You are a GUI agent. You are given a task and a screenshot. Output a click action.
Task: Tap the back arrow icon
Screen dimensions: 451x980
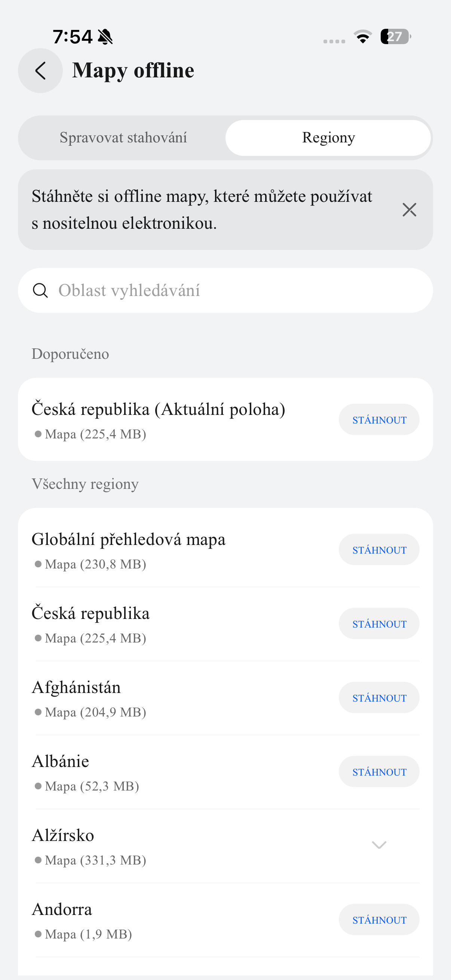(x=40, y=71)
